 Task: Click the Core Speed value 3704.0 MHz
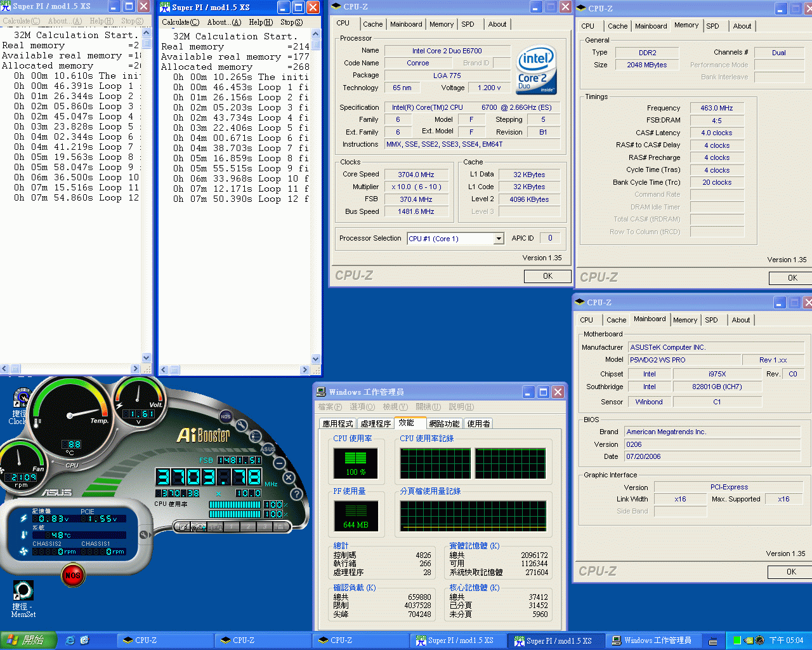(x=416, y=175)
